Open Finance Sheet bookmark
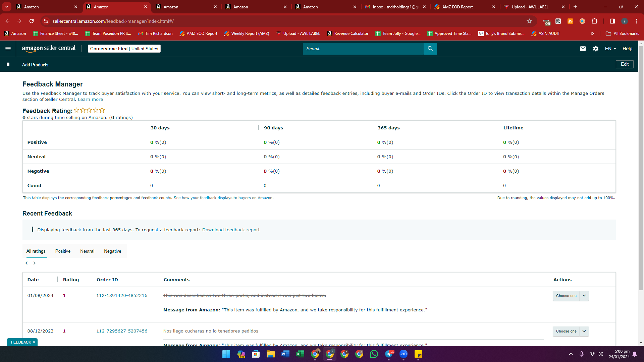644x362 pixels. click(55, 34)
